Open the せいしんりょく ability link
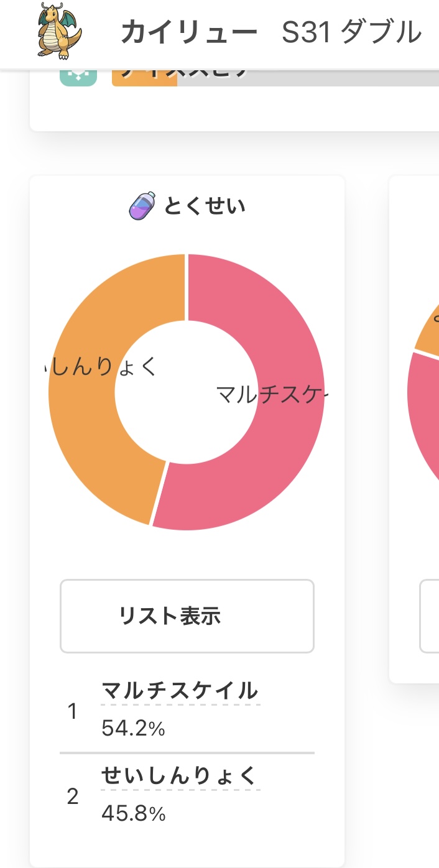 click(180, 776)
